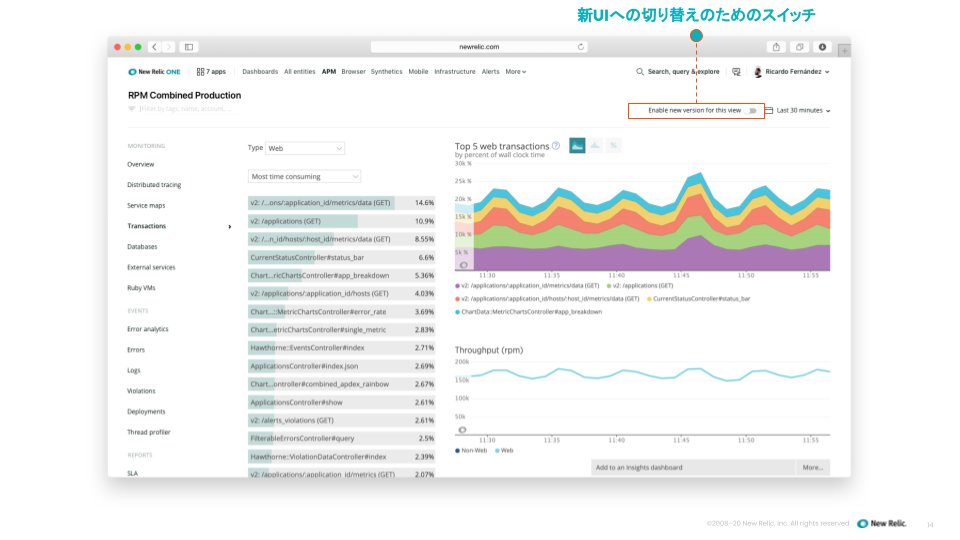
Task: Click the Safari back navigation arrow
Action: [154, 47]
